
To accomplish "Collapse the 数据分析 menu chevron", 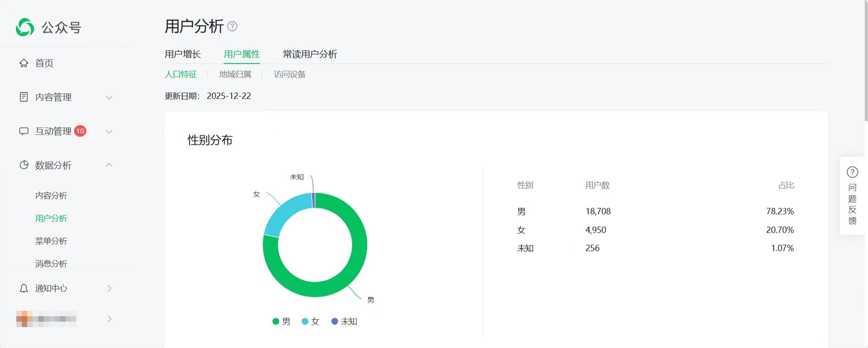I will [109, 165].
